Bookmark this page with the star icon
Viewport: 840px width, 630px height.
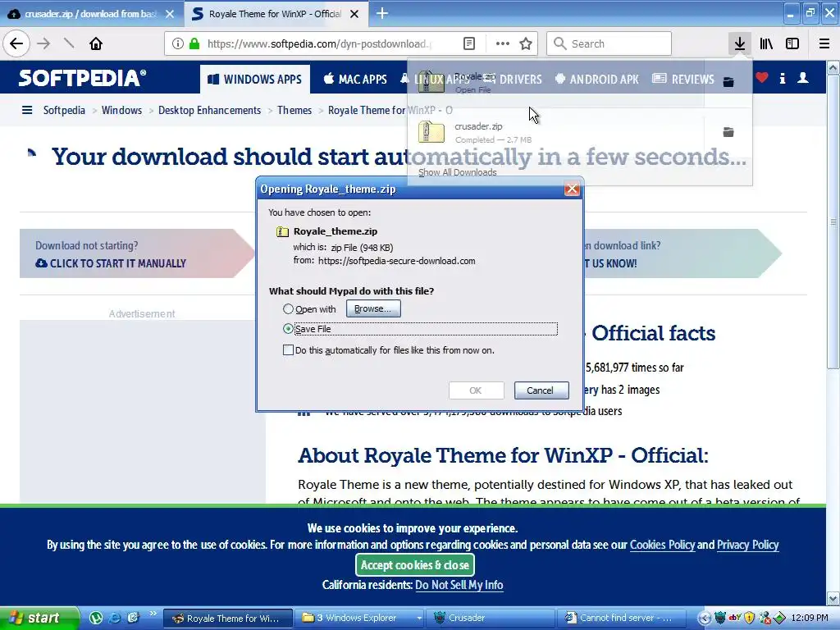526,43
